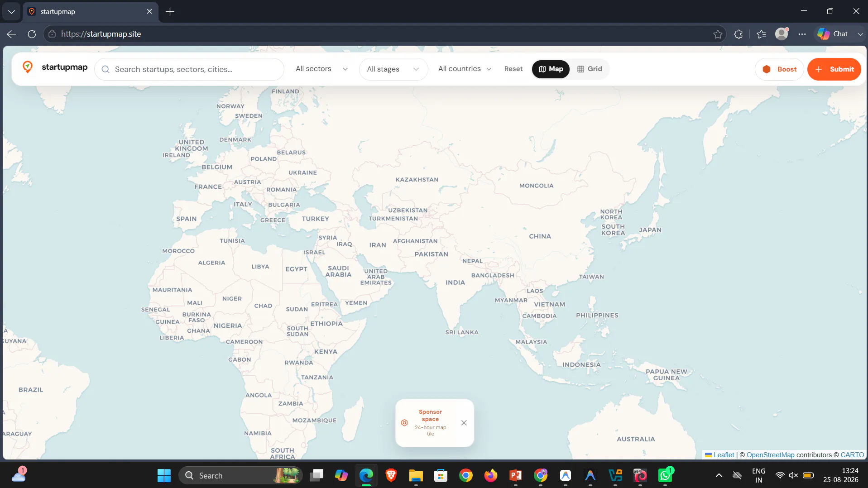This screenshot has width=868, height=488.
Task: Open Google Chrome on the taskbar
Action: [466, 475]
